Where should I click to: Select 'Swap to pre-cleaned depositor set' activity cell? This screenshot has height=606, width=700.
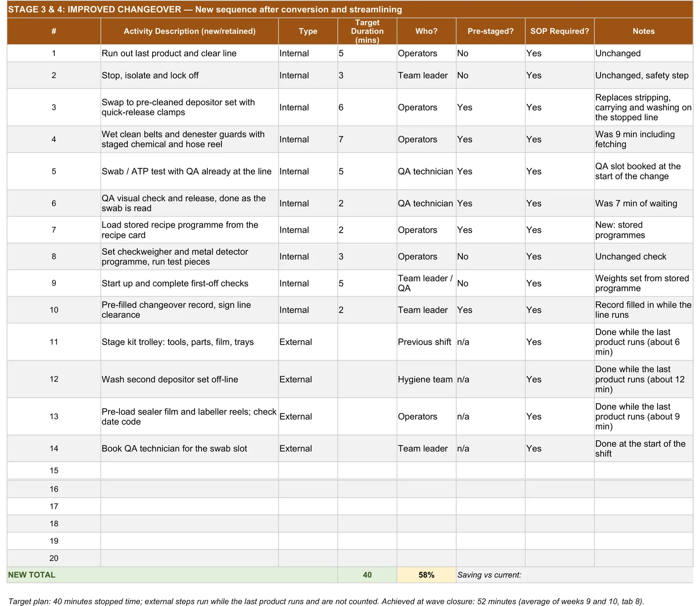click(189, 107)
